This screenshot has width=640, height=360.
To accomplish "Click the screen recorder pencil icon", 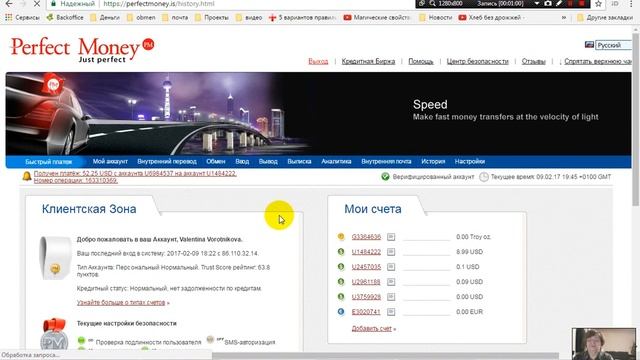I will [559, 4].
